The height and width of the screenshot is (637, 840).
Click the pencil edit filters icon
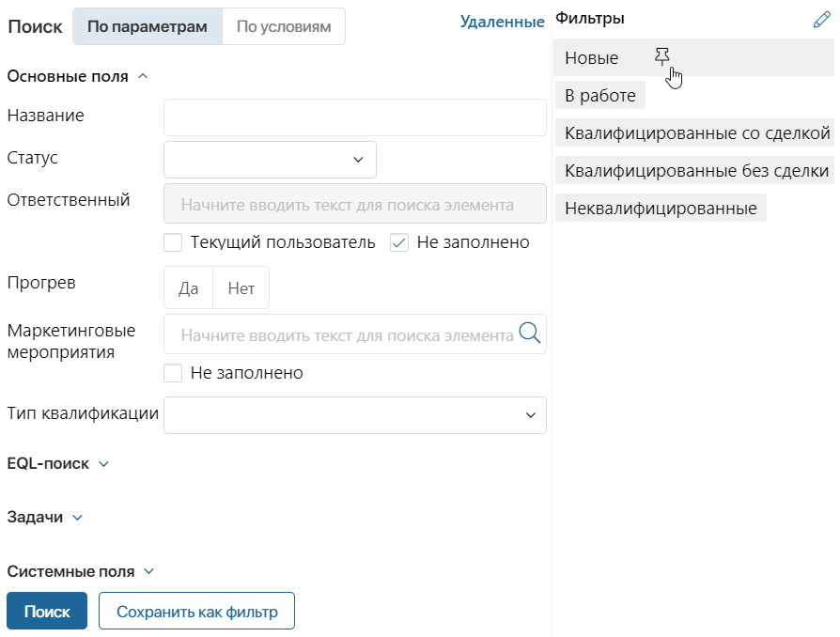coord(821,20)
